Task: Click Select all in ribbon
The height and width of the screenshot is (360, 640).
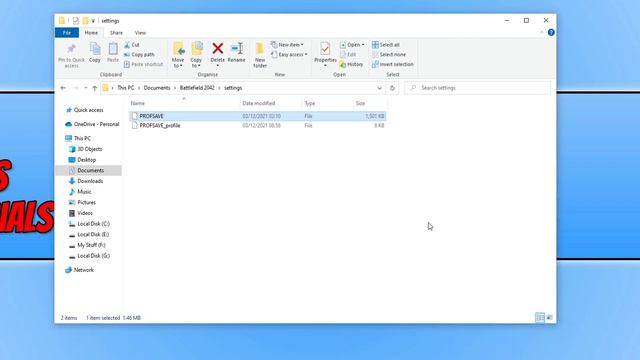Action: (x=386, y=45)
